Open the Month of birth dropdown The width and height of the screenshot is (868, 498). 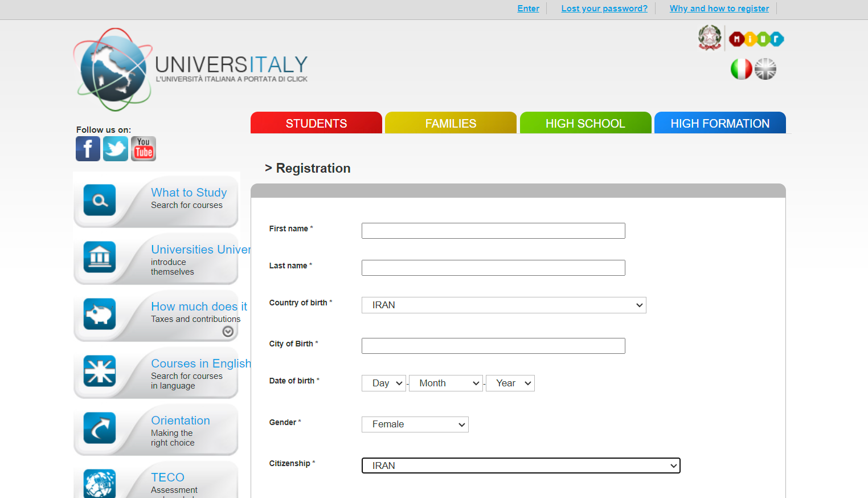click(446, 383)
